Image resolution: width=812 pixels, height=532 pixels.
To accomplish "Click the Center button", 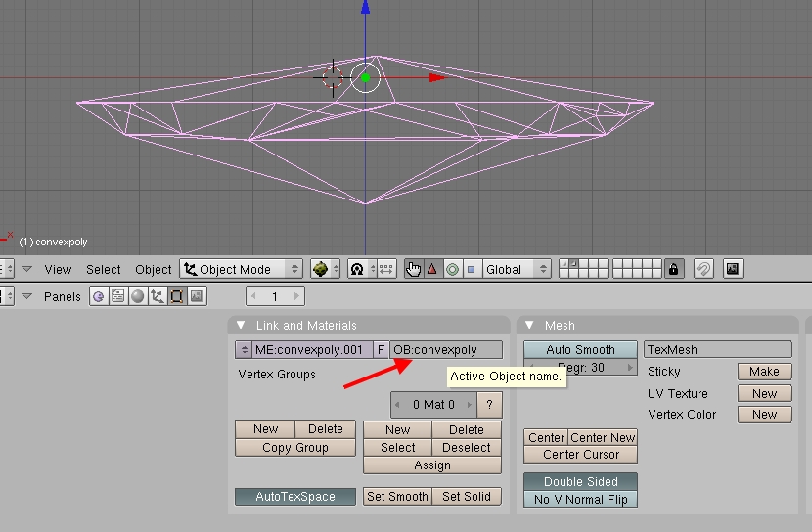I will pyautogui.click(x=546, y=438).
